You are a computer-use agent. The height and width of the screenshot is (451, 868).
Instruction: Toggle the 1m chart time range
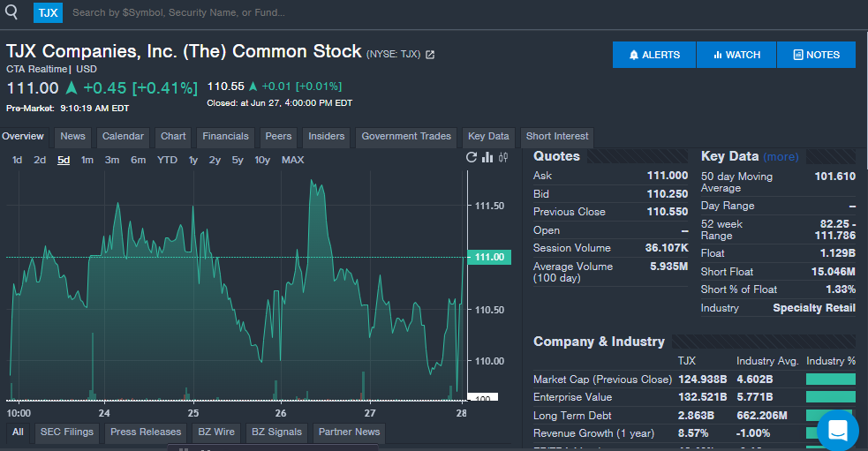point(87,160)
